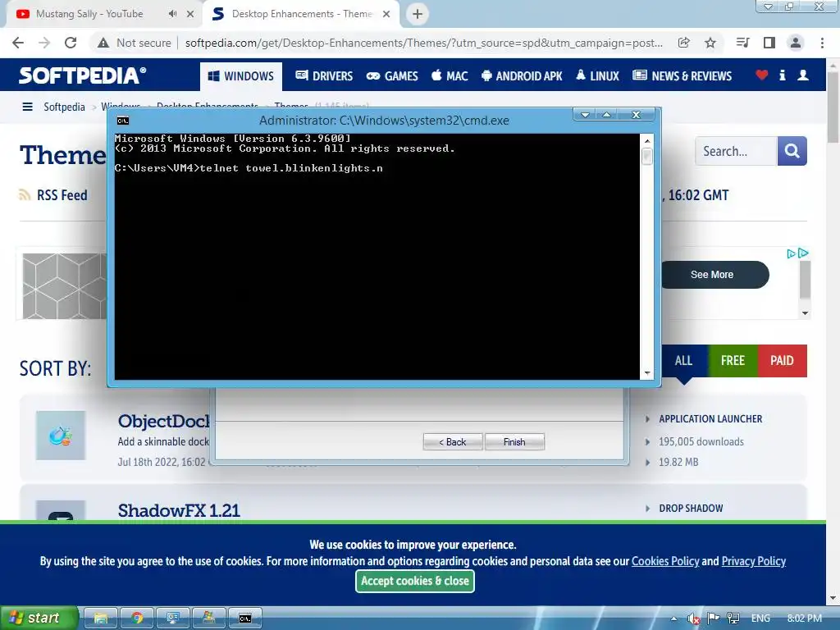The height and width of the screenshot is (630, 840).
Task: Open the Linux section
Action: [x=597, y=76]
